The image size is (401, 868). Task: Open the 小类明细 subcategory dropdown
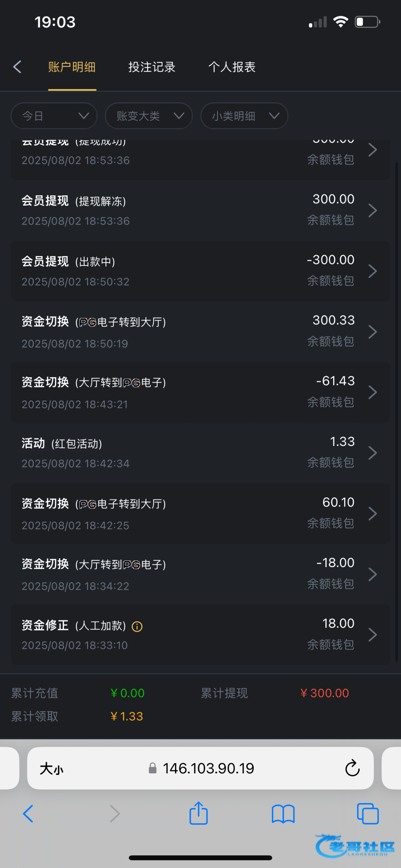pos(244,116)
